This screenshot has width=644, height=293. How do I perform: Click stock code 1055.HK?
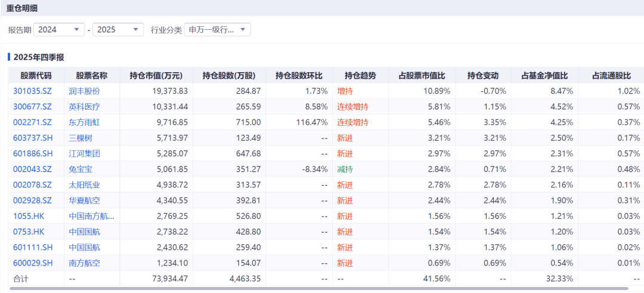pyautogui.click(x=29, y=215)
